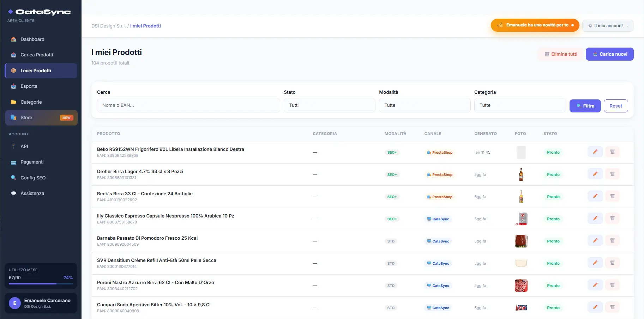
Task: Delete the Peroni Nastro Azzurro product
Action: tap(612, 285)
